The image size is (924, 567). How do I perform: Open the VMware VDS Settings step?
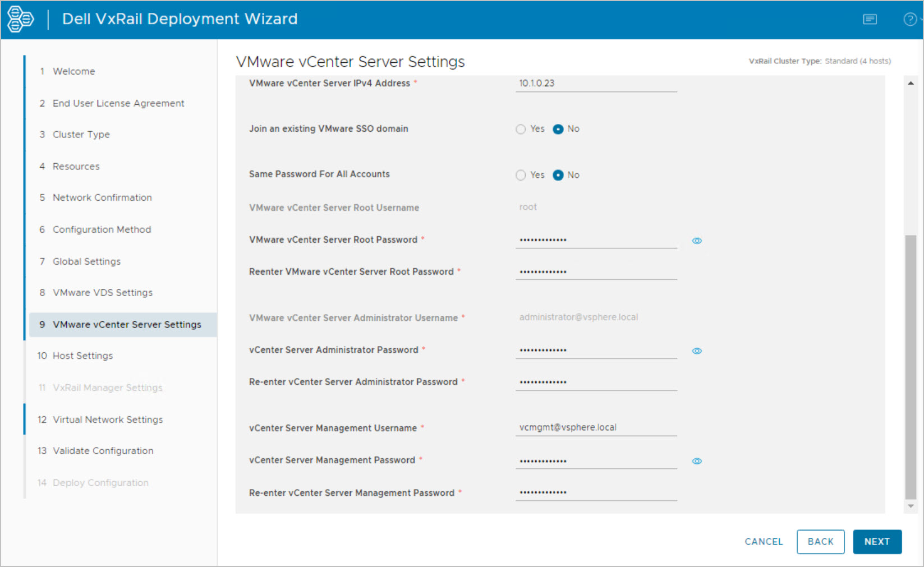tap(102, 293)
